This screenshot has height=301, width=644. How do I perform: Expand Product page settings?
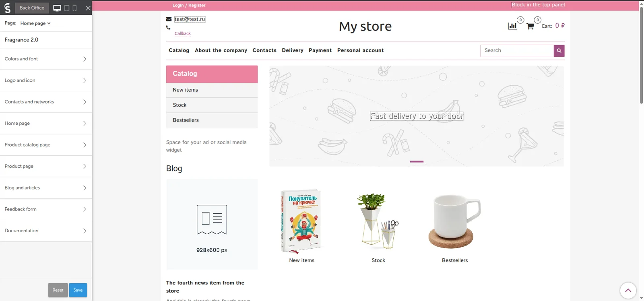pos(46,166)
